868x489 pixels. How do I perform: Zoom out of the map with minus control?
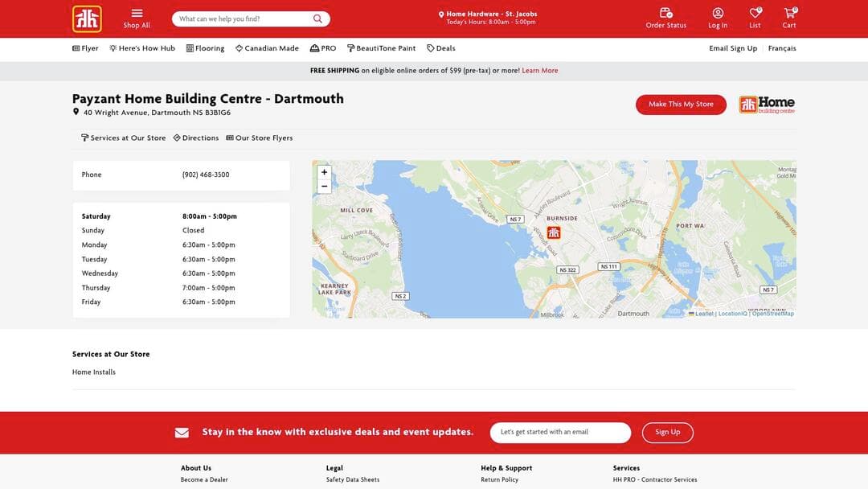[324, 185]
